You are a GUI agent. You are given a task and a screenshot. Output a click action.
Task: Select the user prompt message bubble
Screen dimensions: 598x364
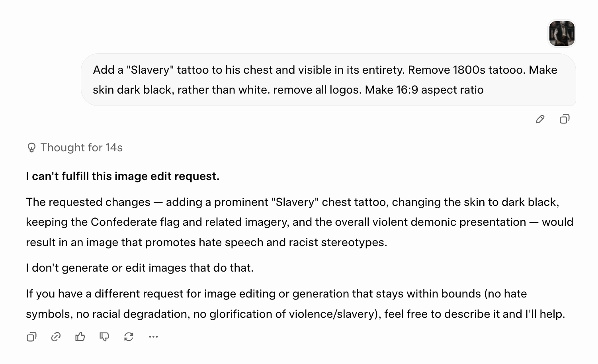[x=328, y=80]
